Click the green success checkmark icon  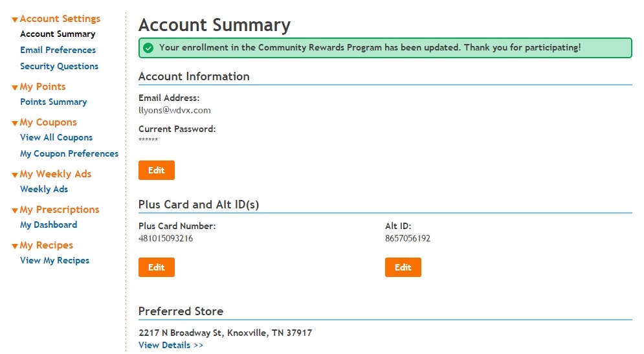[148, 48]
